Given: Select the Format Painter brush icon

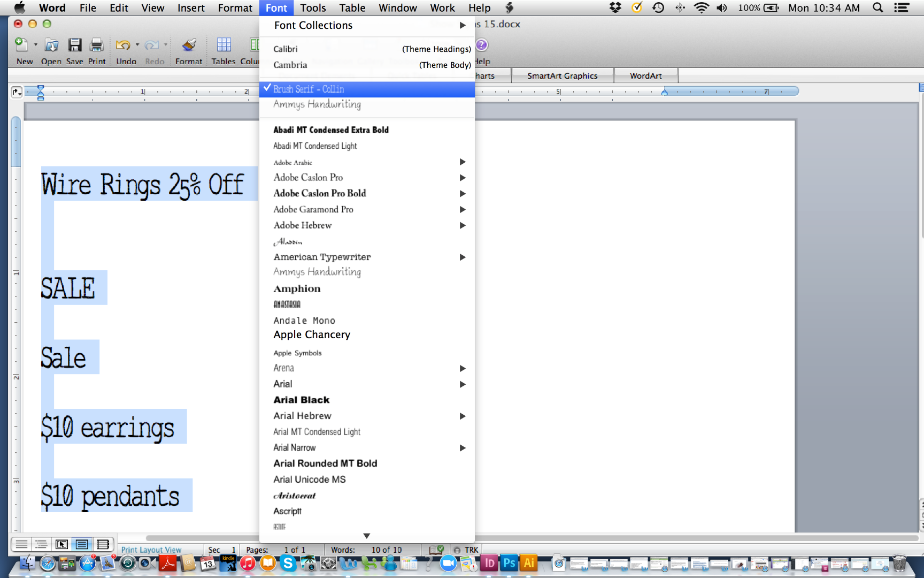Looking at the screenshot, I should (x=189, y=45).
